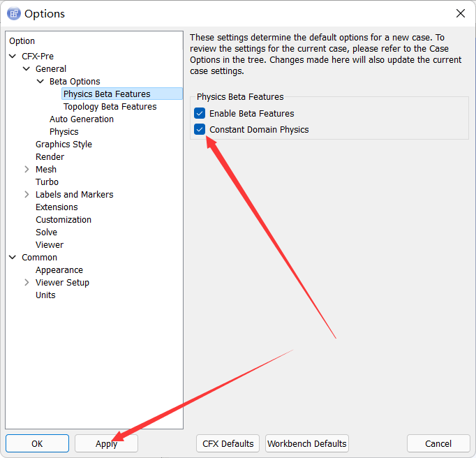This screenshot has width=476, height=458.
Task: Select Labels and Markers item
Action: [75, 194]
